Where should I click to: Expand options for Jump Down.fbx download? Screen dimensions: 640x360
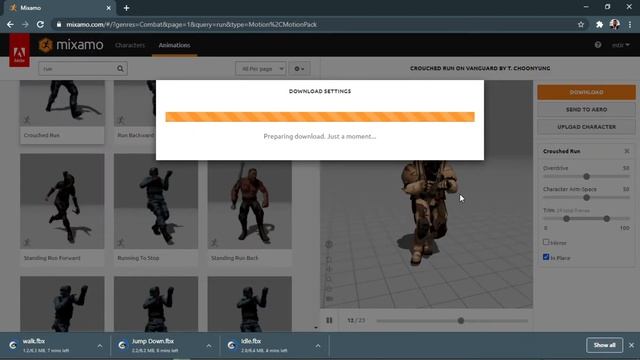209,346
